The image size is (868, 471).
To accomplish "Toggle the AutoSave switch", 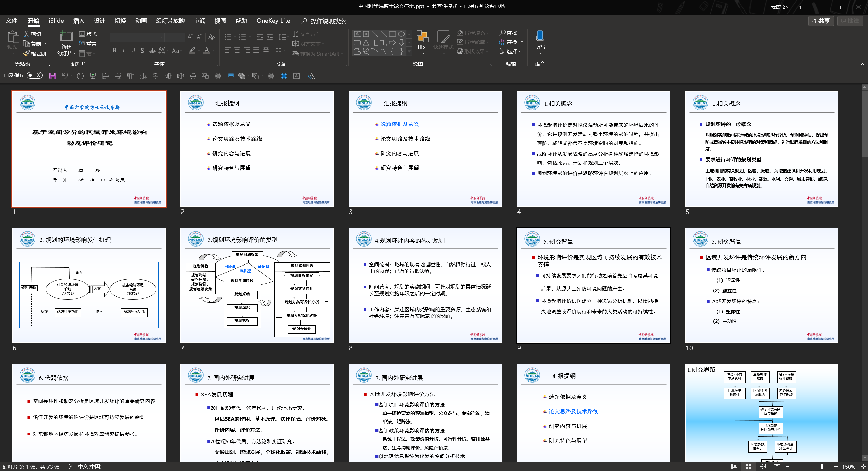I will (x=35, y=75).
